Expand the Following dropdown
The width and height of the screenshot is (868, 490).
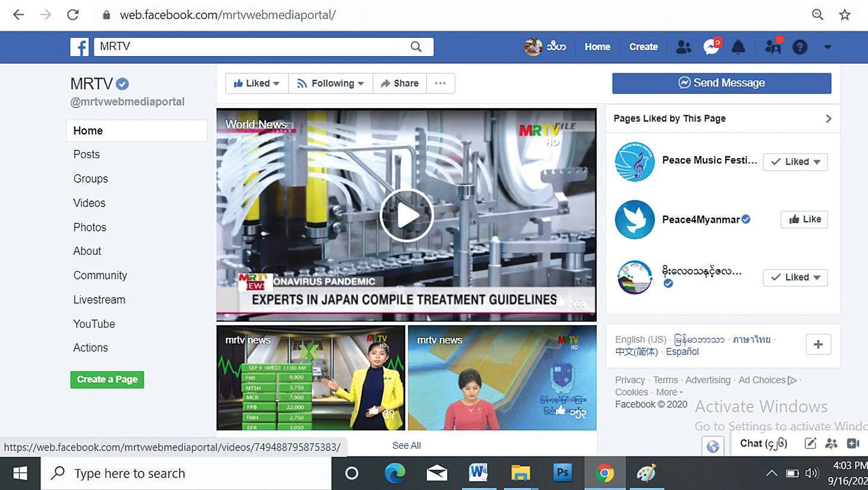[x=331, y=84]
